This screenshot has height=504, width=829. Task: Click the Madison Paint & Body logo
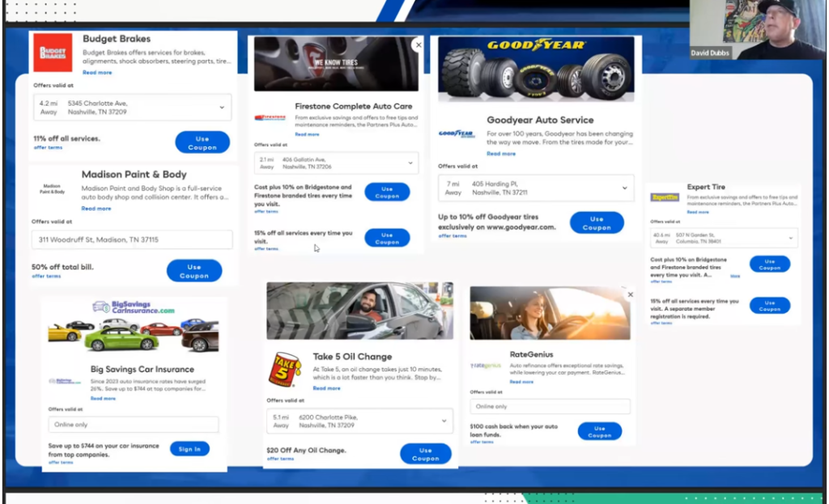pyautogui.click(x=52, y=189)
